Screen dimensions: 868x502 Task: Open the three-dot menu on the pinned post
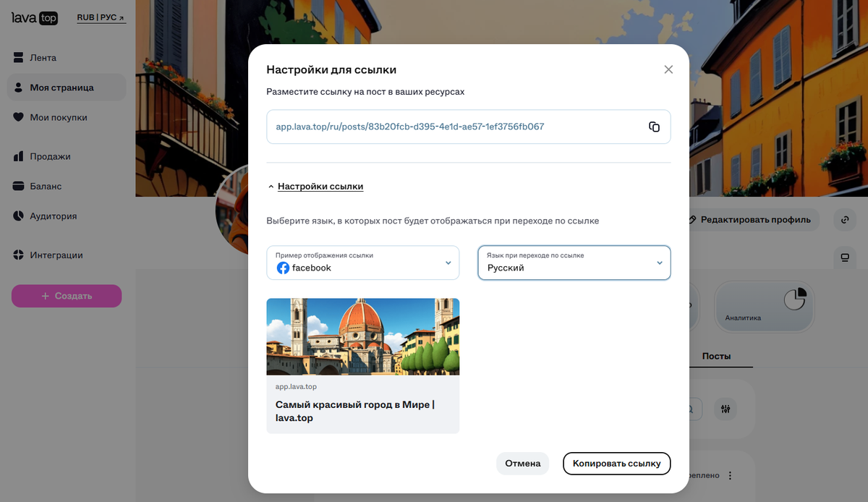730,475
